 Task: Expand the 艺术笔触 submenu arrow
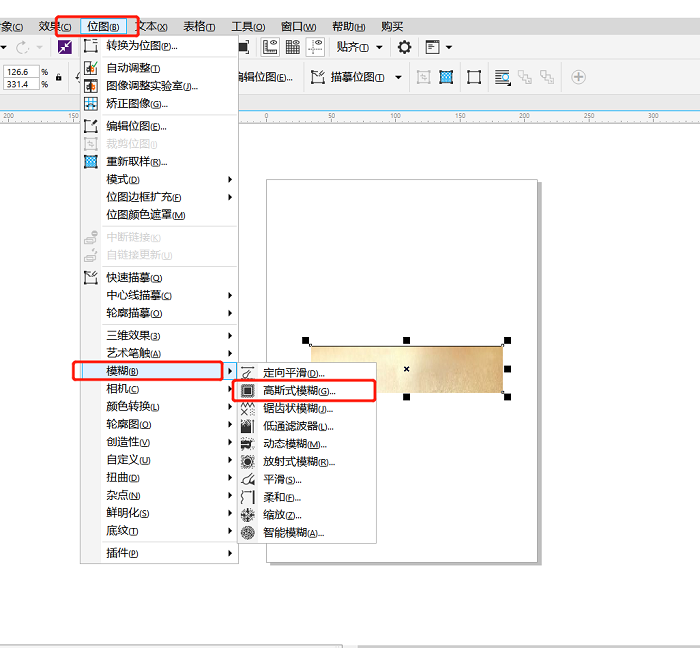[230, 353]
